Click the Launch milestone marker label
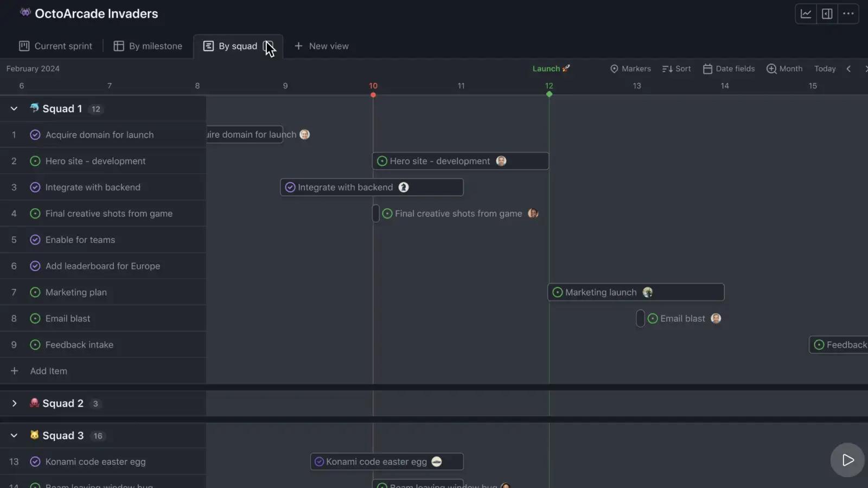The image size is (868, 488). pos(551,69)
